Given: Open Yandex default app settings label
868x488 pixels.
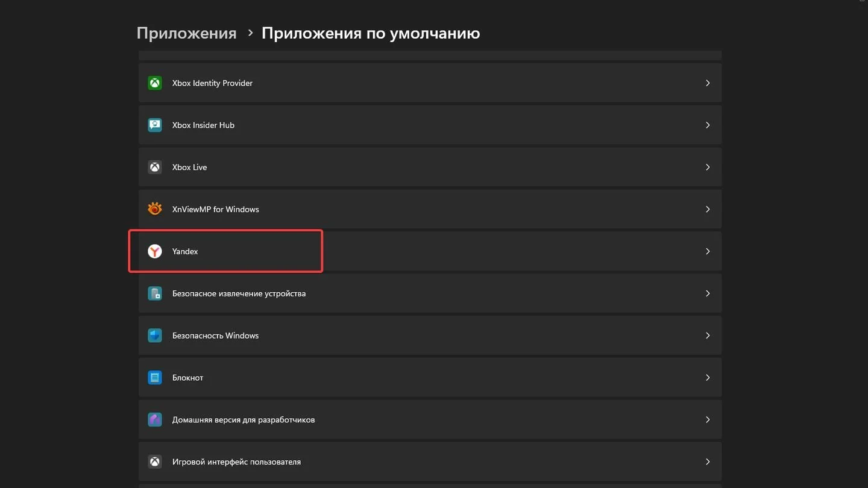Looking at the screenshot, I should point(185,252).
